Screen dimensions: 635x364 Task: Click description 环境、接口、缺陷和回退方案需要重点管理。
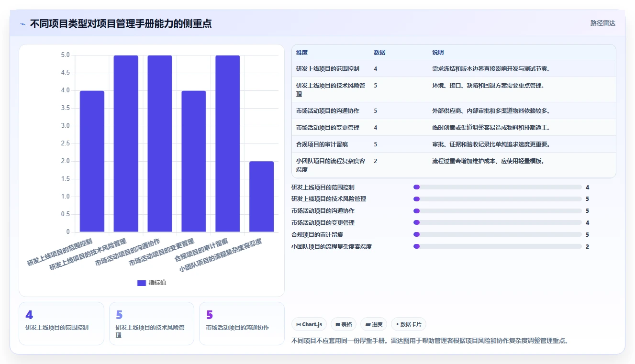coord(489,85)
